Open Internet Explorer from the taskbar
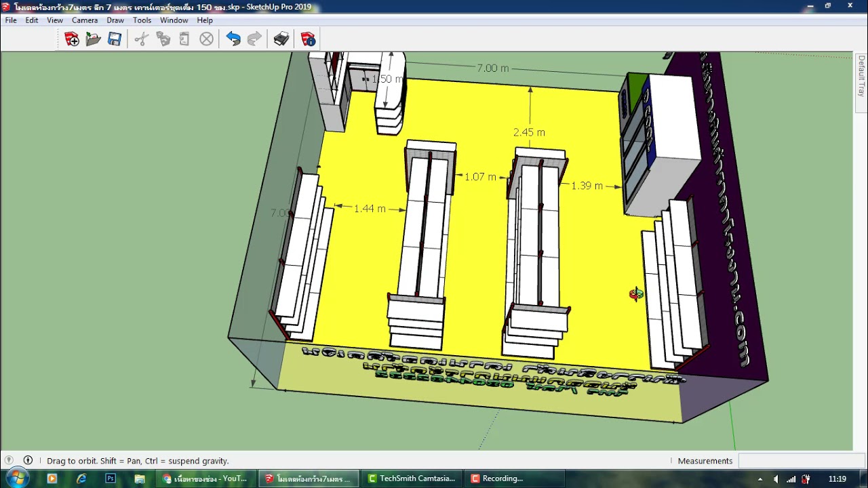The height and width of the screenshot is (488, 868). pyautogui.click(x=81, y=479)
